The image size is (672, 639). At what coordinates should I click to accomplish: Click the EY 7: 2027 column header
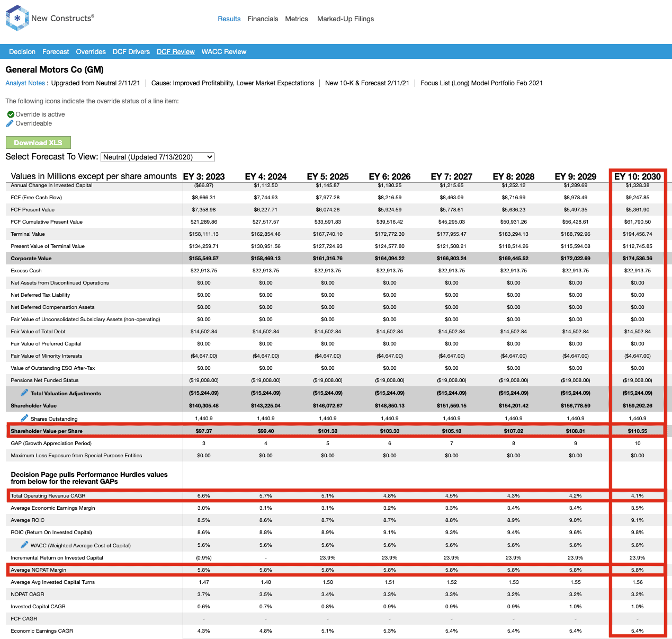pyautogui.click(x=452, y=176)
